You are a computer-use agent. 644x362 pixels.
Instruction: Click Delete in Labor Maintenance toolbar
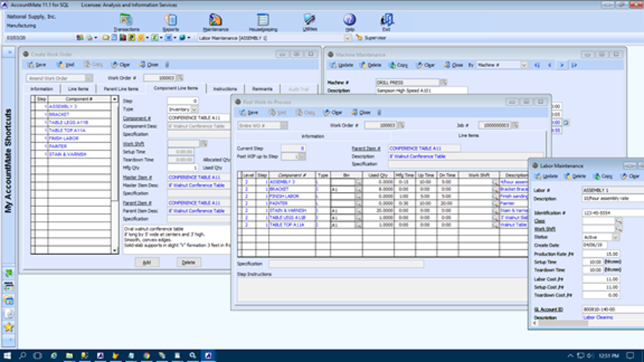click(575, 177)
